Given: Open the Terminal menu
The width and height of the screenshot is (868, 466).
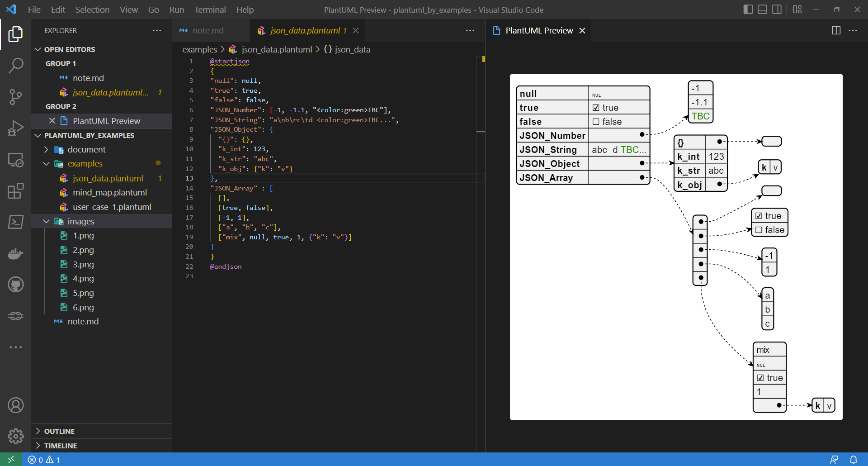Looking at the screenshot, I should pos(210,10).
